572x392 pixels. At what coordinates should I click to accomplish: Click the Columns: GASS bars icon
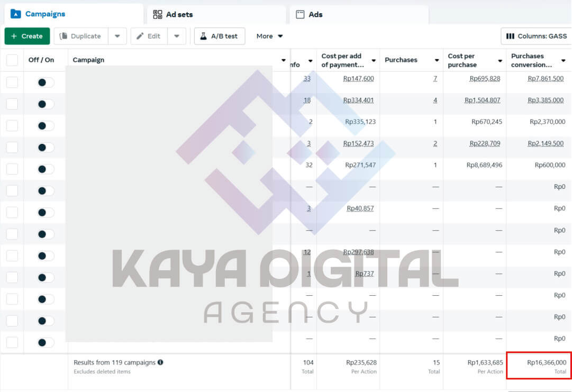click(510, 36)
